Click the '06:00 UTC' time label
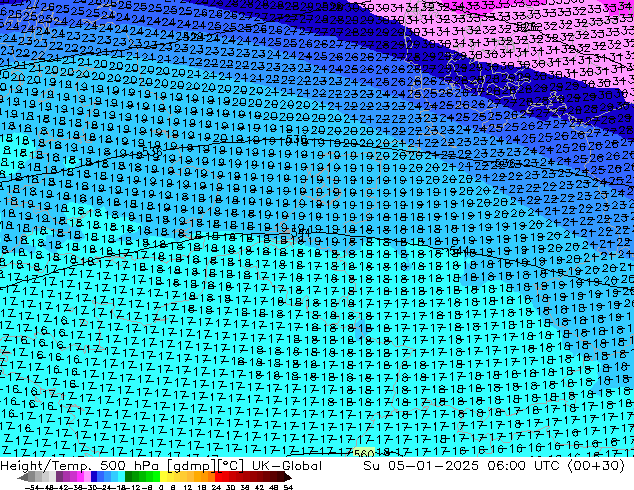This screenshot has height=490, width=634. coord(524,465)
